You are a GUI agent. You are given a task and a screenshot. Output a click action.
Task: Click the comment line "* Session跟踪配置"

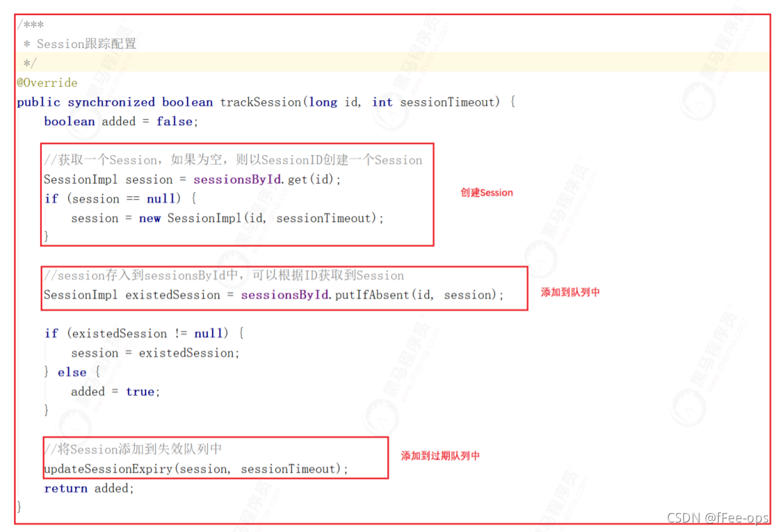79,44
